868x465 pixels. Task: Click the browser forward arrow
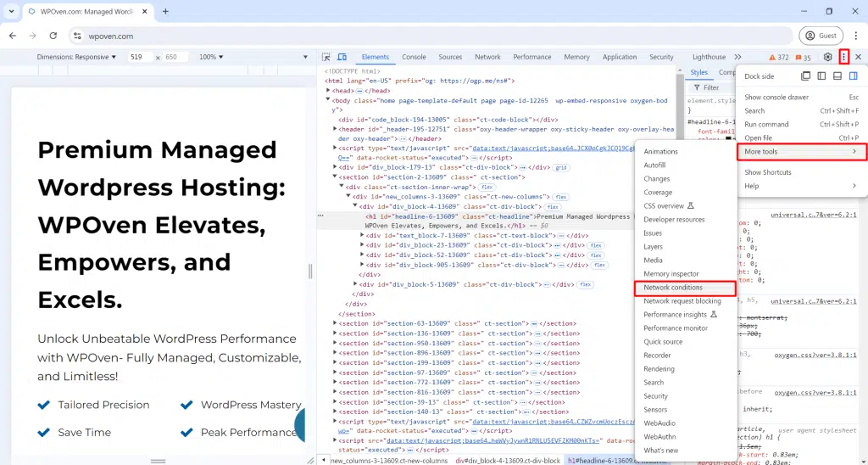point(33,36)
